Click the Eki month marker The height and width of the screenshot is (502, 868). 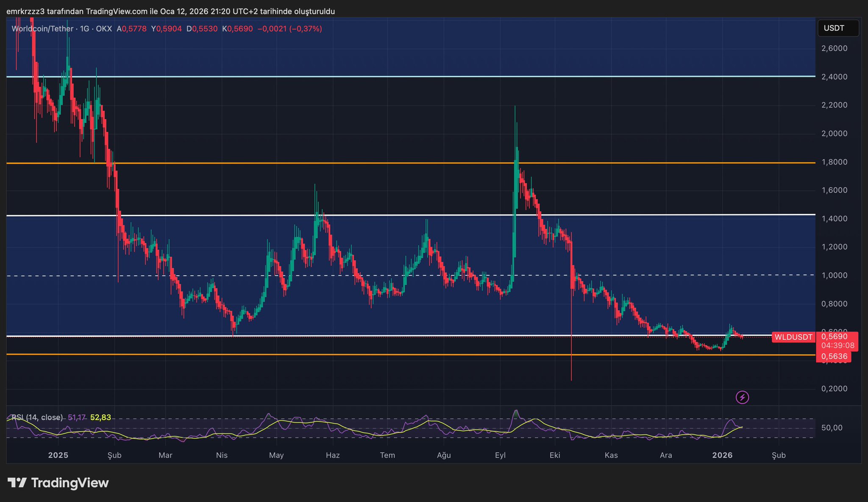554,455
